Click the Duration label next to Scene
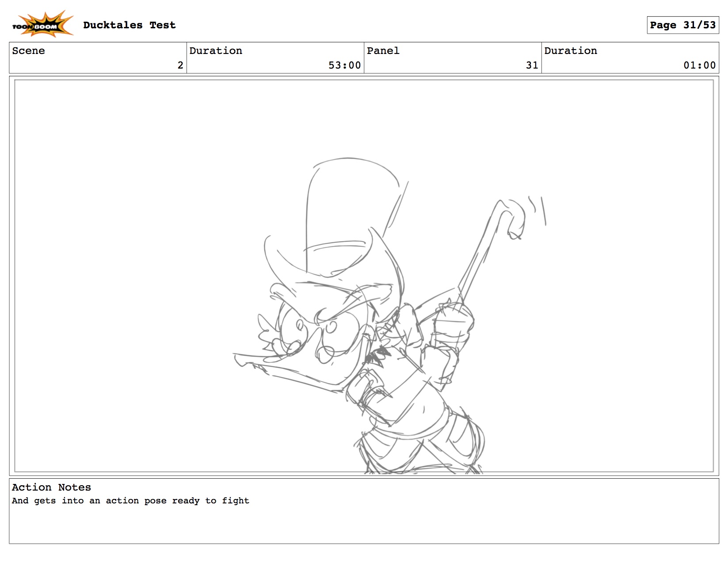Viewport: 728px width, 564px height. [216, 51]
